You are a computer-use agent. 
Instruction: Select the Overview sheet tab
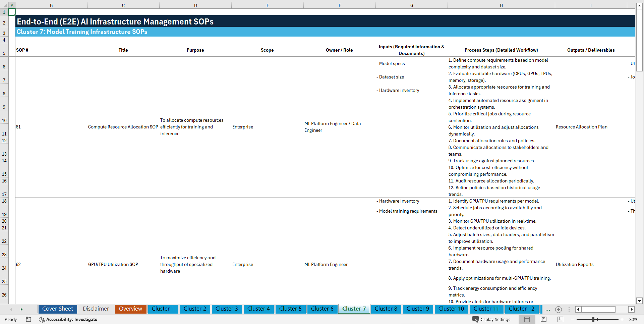pyautogui.click(x=130, y=309)
